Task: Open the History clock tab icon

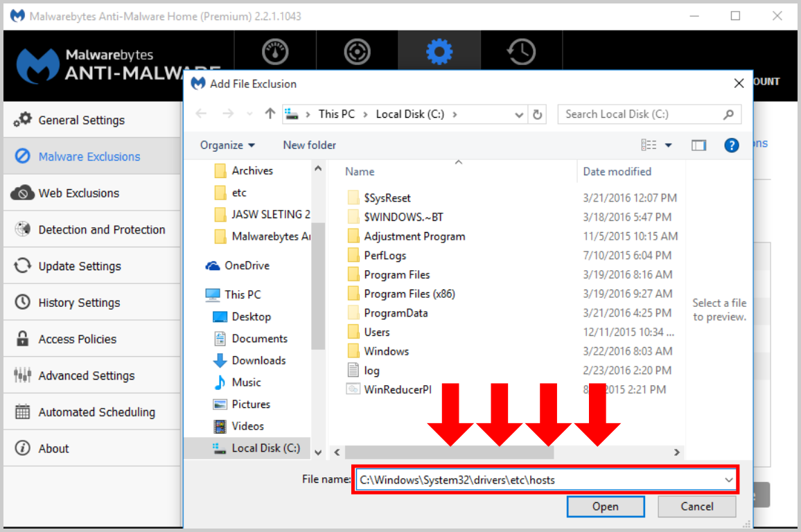Action: tap(521, 51)
